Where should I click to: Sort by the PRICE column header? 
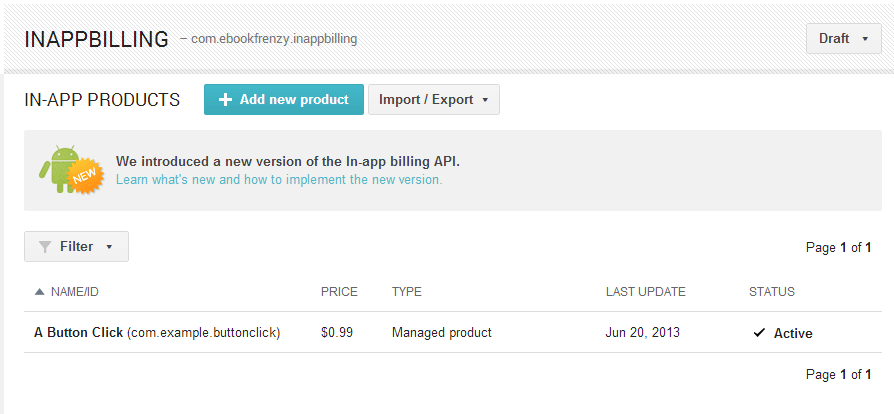339,292
